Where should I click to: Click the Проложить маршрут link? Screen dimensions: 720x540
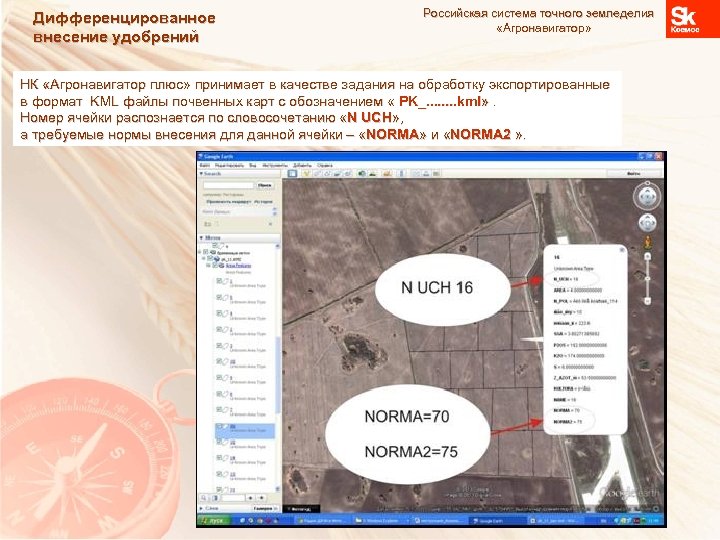click(229, 202)
